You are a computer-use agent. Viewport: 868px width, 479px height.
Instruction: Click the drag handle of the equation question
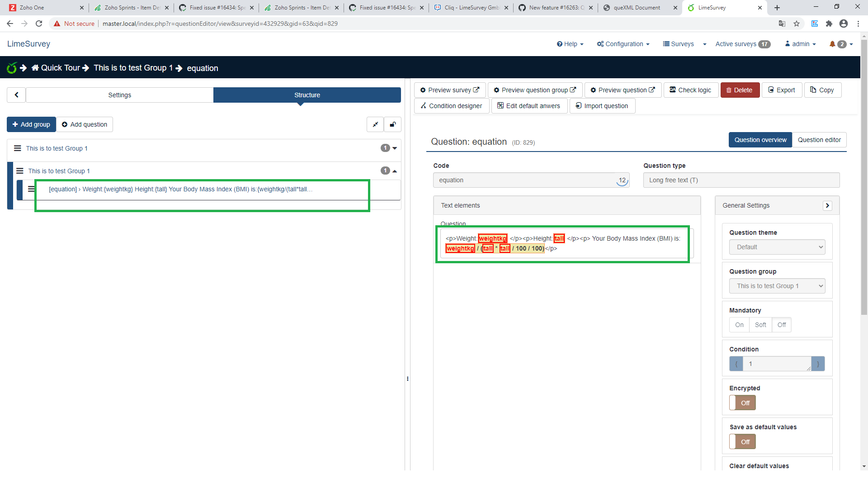point(31,189)
